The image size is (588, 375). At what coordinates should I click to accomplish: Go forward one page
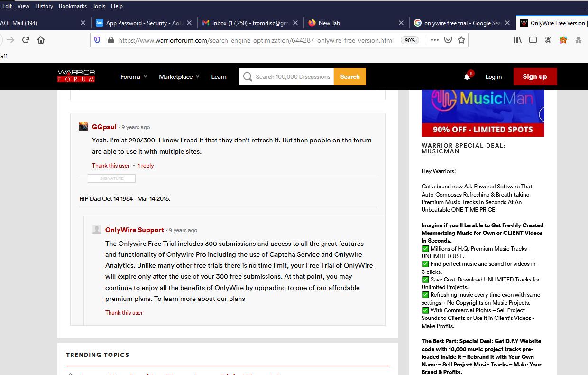10,40
